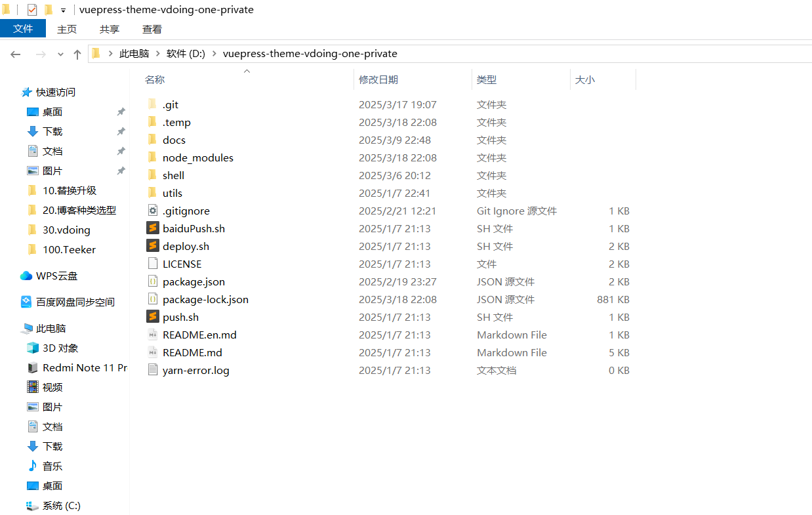The height and width of the screenshot is (515, 812).
Task: Select the docs folder name
Action: pyautogui.click(x=174, y=140)
